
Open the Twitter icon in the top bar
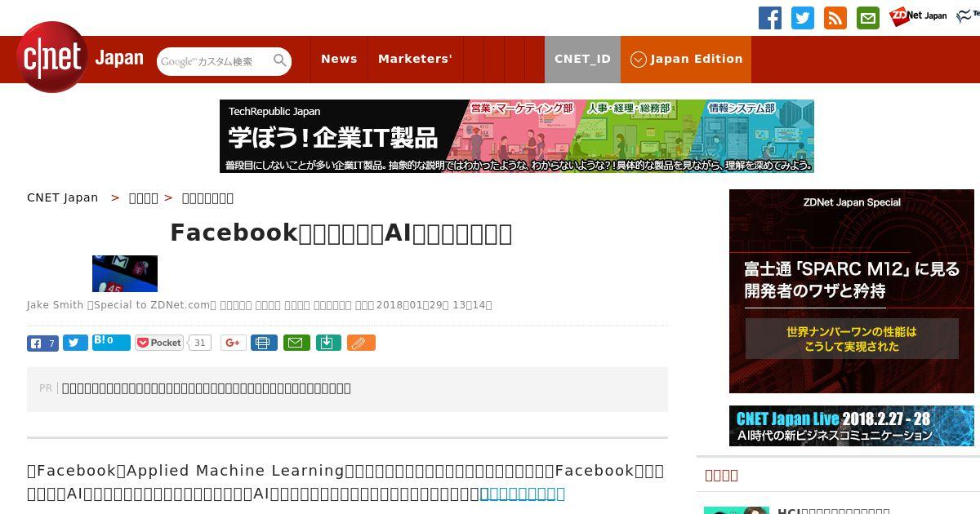802,18
